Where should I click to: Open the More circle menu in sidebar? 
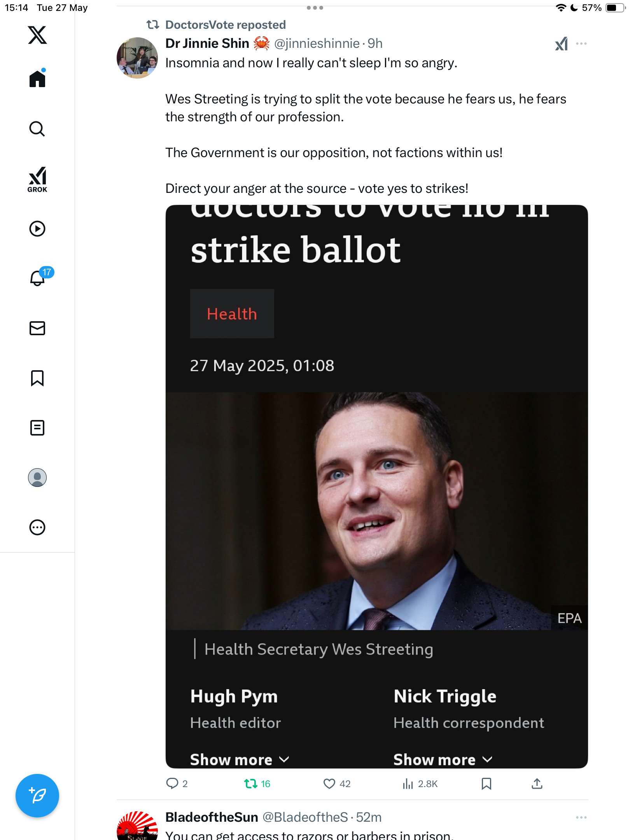[x=37, y=527]
